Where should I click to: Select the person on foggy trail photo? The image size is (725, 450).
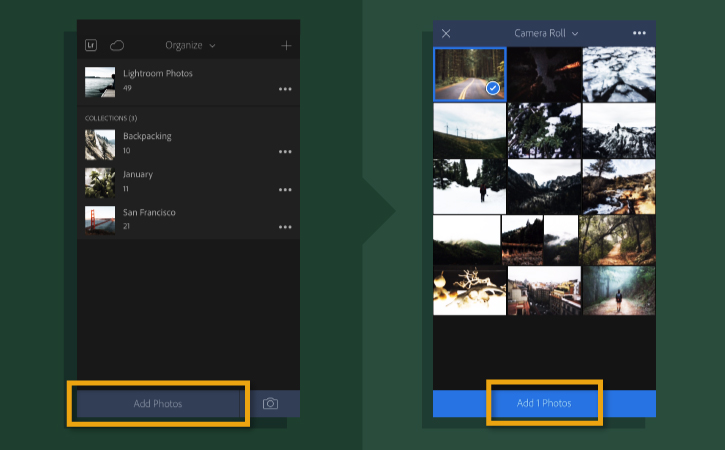click(619, 290)
